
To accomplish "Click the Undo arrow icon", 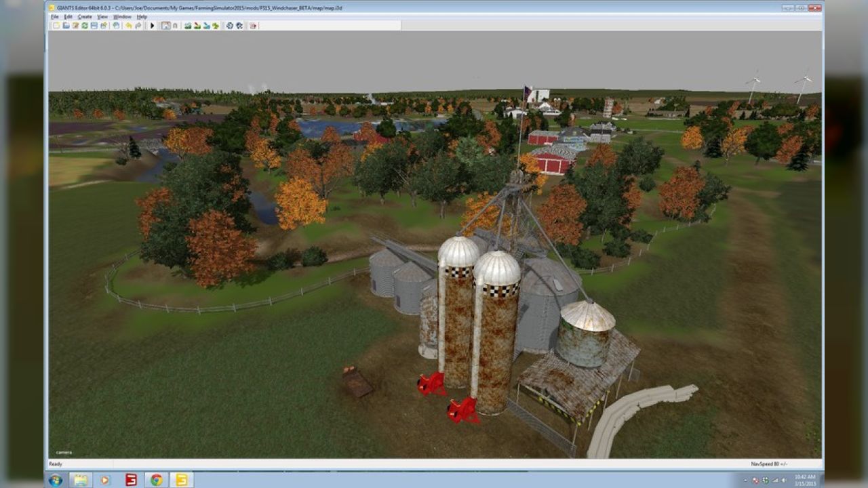I will (x=129, y=25).
